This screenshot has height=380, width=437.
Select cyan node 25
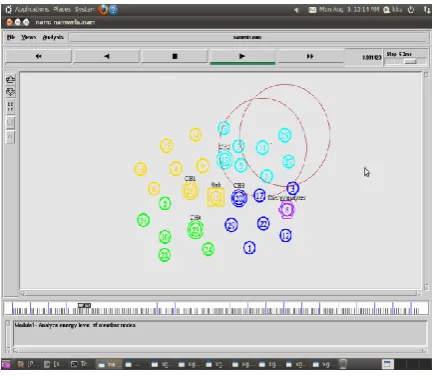pyautogui.click(x=285, y=135)
